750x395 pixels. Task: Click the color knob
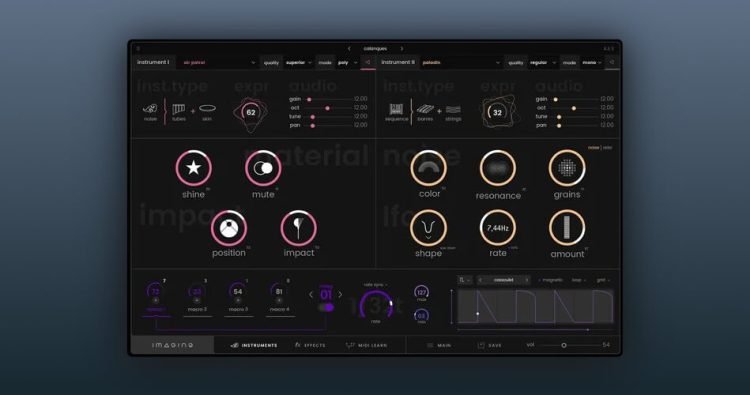pos(429,168)
